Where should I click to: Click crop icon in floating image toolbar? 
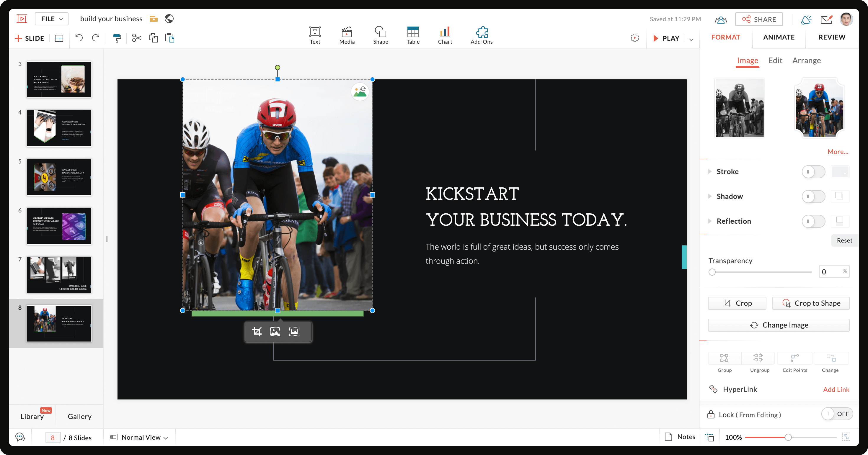257,331
